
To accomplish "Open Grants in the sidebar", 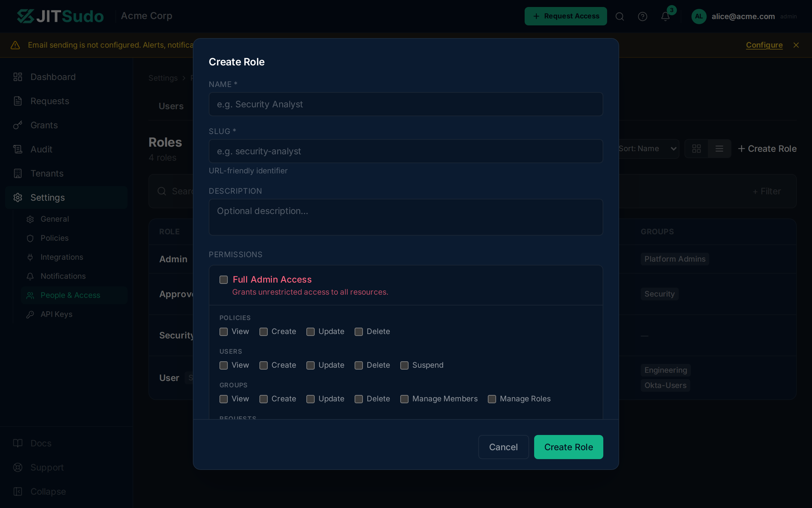I will pyautogui.click(x=66, y=125).
